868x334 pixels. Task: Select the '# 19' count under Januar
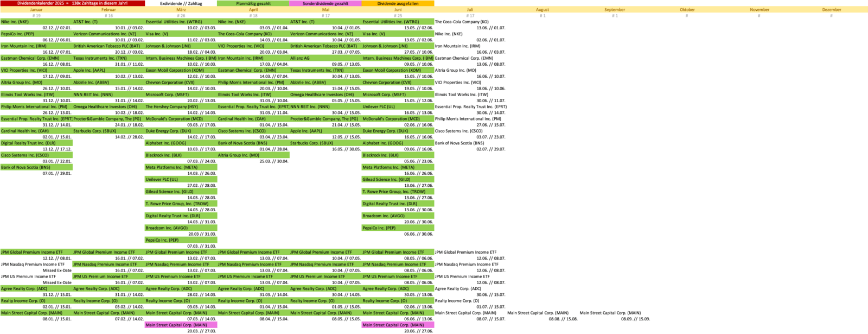[36, 16]
